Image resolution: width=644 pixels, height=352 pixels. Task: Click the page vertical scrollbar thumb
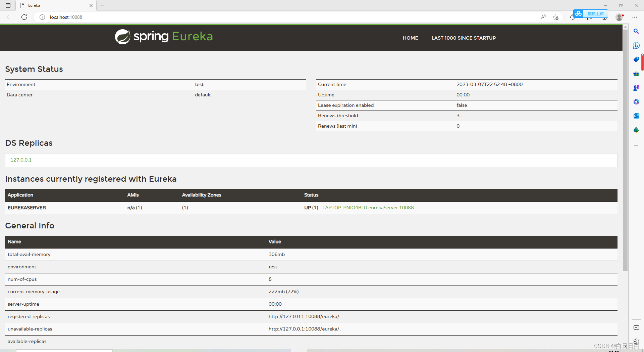pyautogui.click(x=625, y=150)
